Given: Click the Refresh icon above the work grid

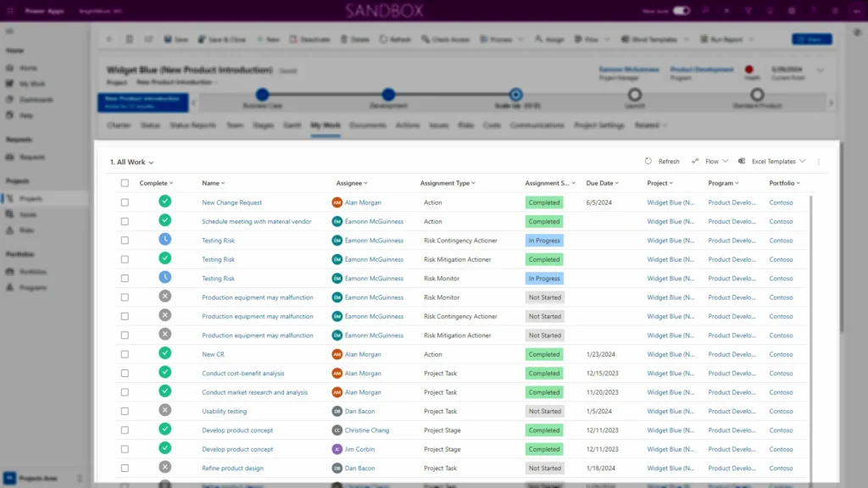Looking at the screenshot, I should [648, 161].
